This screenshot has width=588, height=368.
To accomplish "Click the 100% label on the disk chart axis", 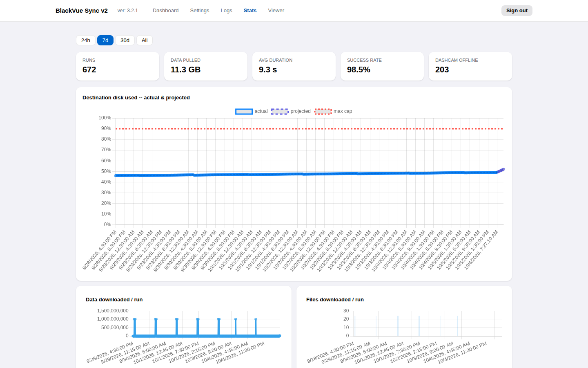I will (x=105, y=118).
